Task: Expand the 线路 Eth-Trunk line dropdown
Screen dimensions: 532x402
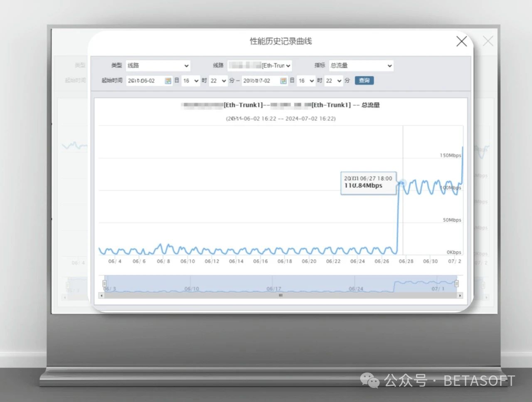Action: click(x=260, y=66)
